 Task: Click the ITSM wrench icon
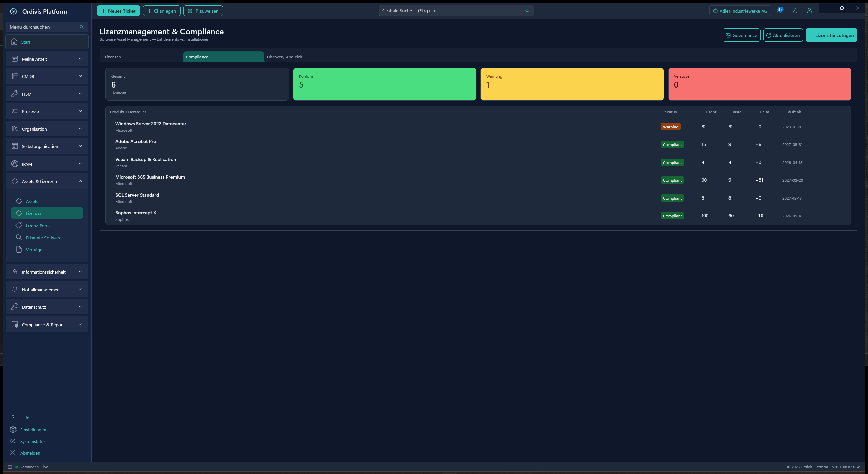pos(14,94)
